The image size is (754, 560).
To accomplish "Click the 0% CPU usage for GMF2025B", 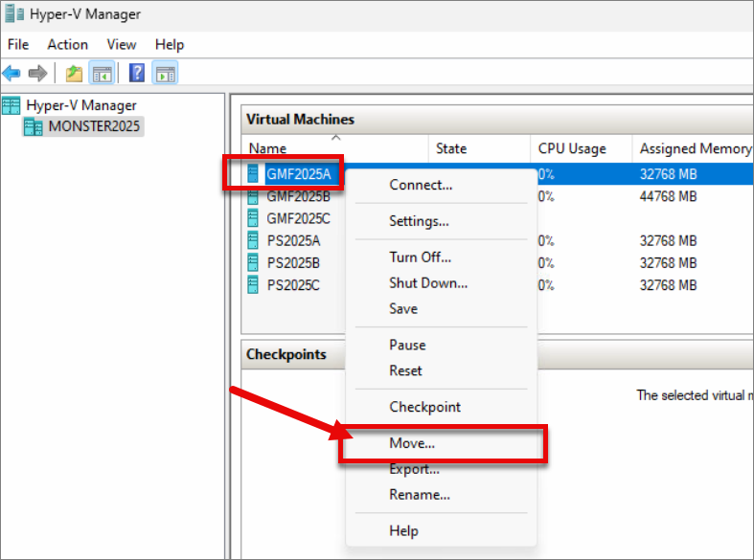I will point(546,196).
